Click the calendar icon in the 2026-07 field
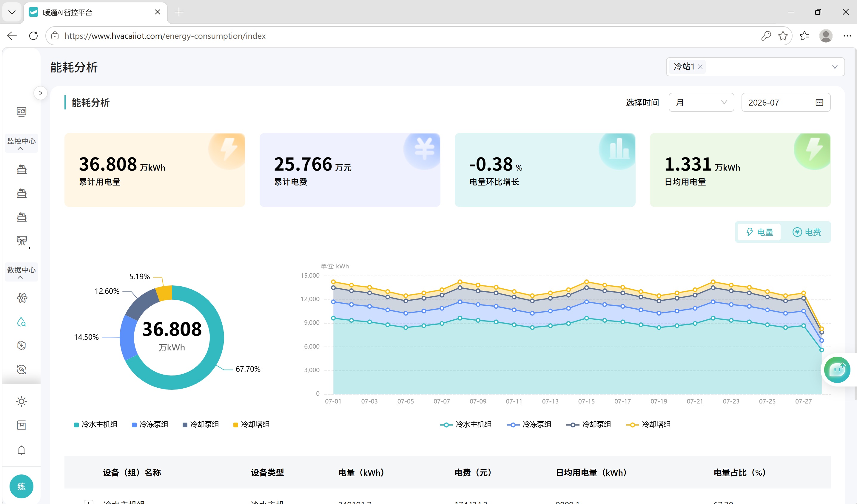The image size is (857, 504). click(819, 102)
